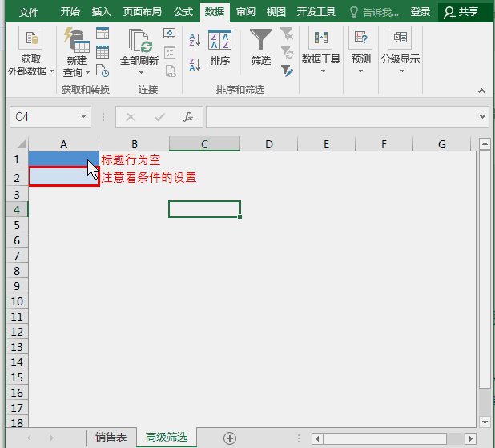Open 数据工具 (Data Tools) group

(x=320, y=50)
